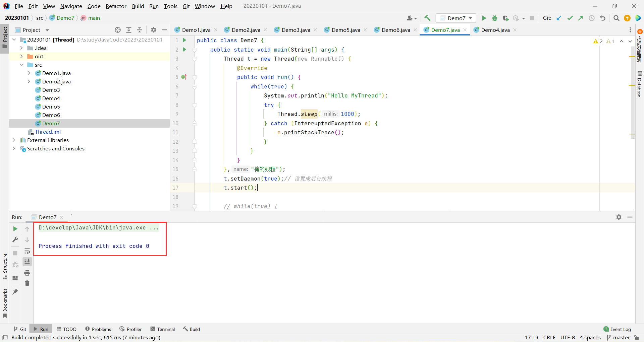
Task: Click Collapse All in Project panel
Action: point(140,30)
